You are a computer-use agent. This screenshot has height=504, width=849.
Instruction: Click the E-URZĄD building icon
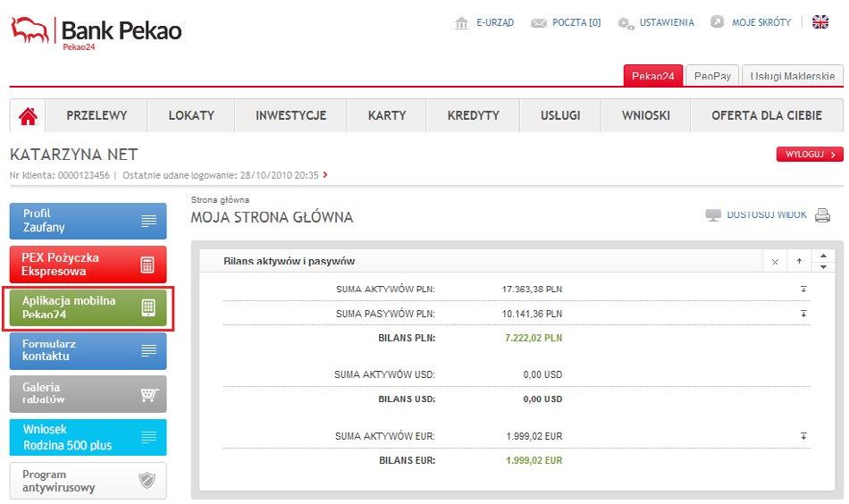click(x=461, y=22)
